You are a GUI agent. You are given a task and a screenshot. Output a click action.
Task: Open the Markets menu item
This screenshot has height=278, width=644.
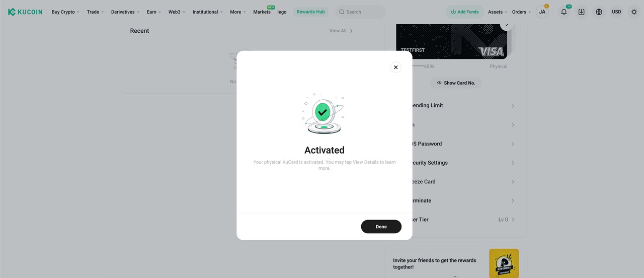(262, 12)
